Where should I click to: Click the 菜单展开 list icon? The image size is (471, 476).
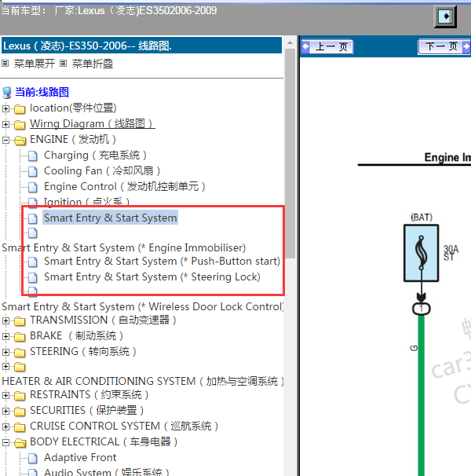click(x=5, y=64)
